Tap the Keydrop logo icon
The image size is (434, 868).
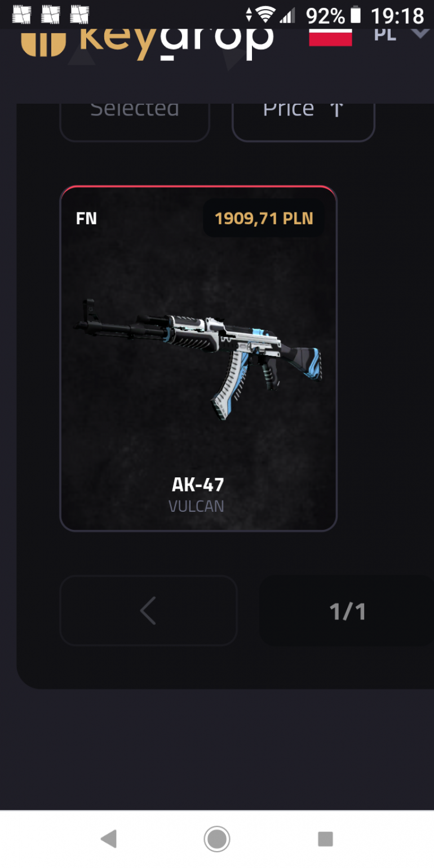(x=43, y=43)
